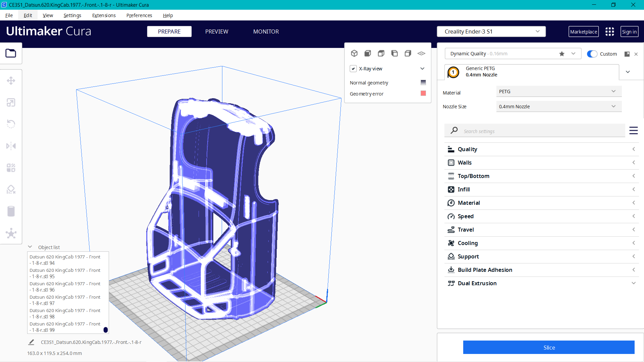Image resolution: width=644 pixels, height=362 pixels.
Task: Open the Cura app switcher grid
Action: pos(609,32)
